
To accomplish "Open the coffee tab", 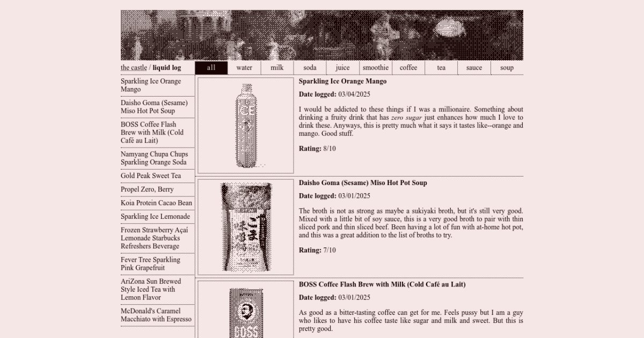I will click(408, 68).
